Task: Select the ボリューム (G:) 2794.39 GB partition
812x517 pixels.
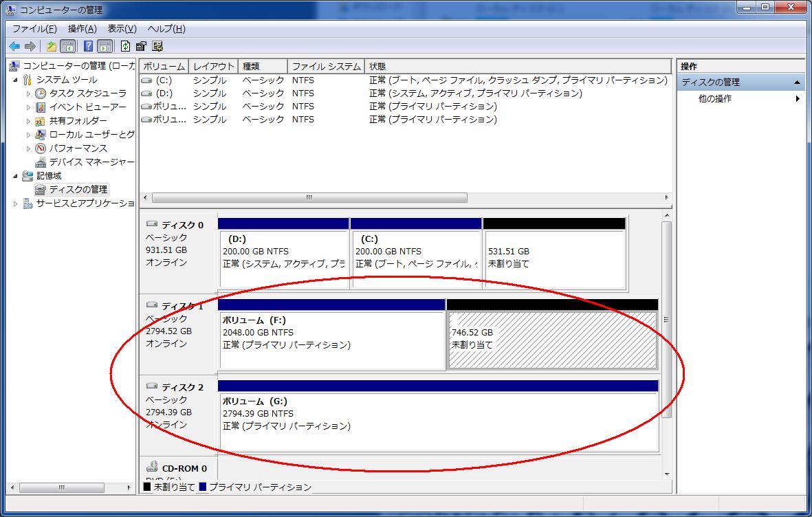Action: coord(439,416)
